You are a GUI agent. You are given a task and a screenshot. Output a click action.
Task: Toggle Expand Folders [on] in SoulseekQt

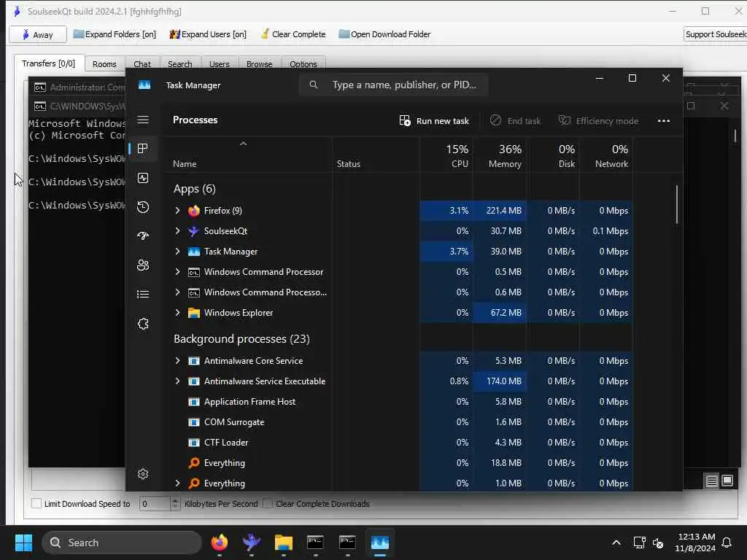click(x=115, y=34)
